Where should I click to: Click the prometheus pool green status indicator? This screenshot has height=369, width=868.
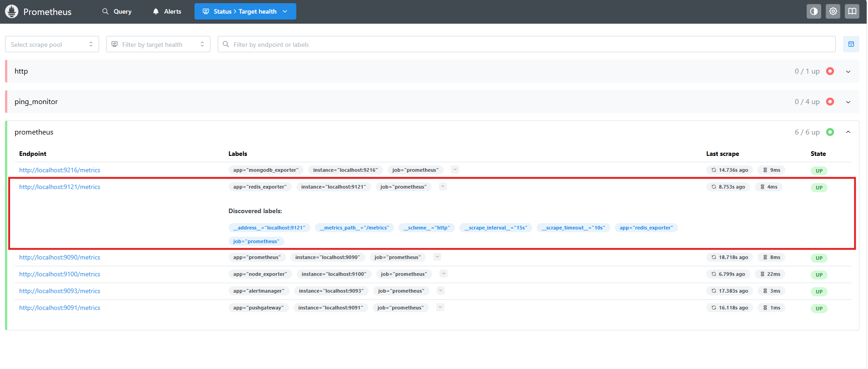(x=830, y=132)
